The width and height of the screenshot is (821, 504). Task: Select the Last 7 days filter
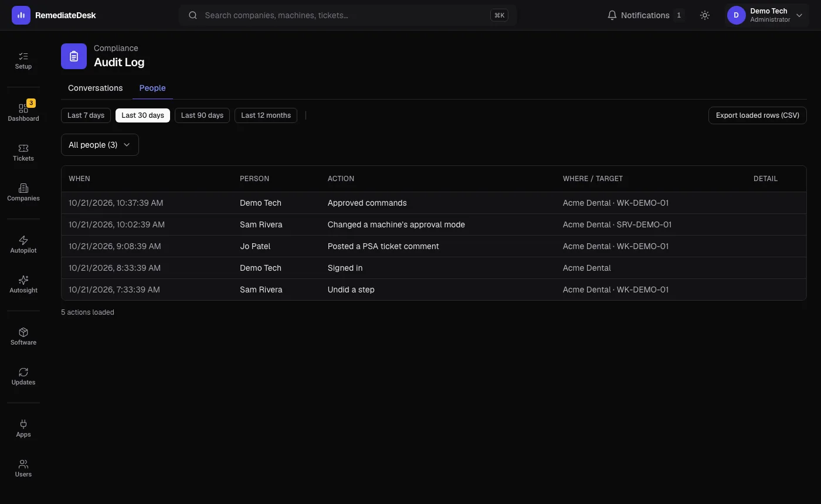tap(86, 115)
